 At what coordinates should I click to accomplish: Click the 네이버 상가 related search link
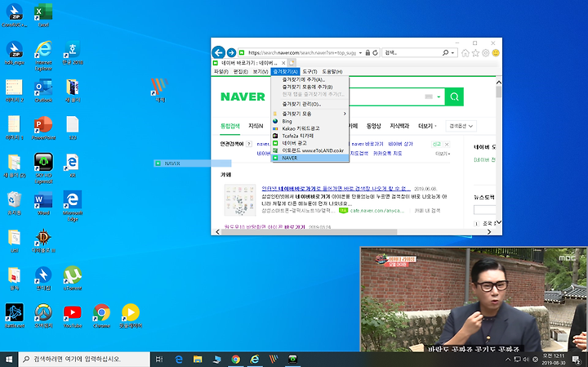[400, 144]
